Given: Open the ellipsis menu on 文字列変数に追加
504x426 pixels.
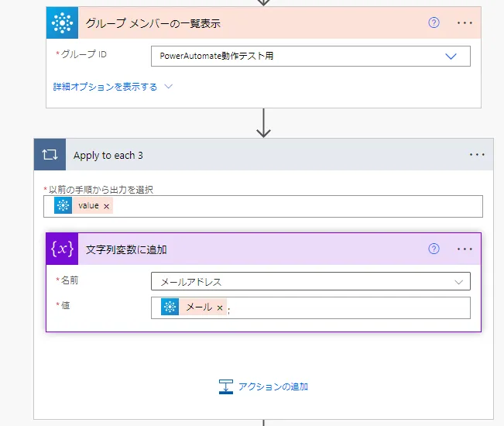Looking at the screenshot, I should point(465,249).
